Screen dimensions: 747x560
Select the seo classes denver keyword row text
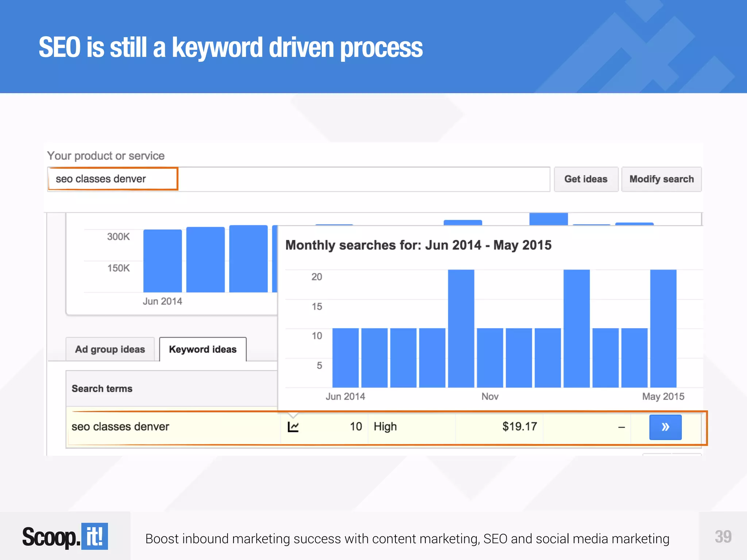tap(120, 427)
